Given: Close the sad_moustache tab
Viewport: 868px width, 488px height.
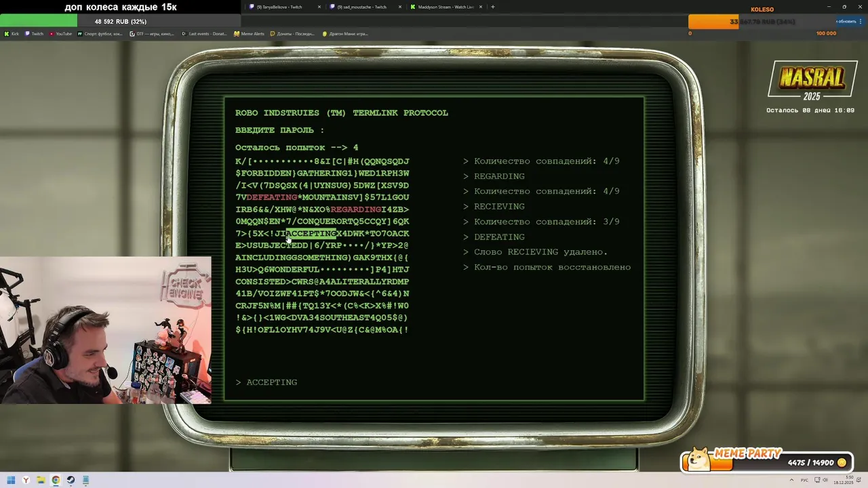Looking at the screenshot, I should (400, 7).
